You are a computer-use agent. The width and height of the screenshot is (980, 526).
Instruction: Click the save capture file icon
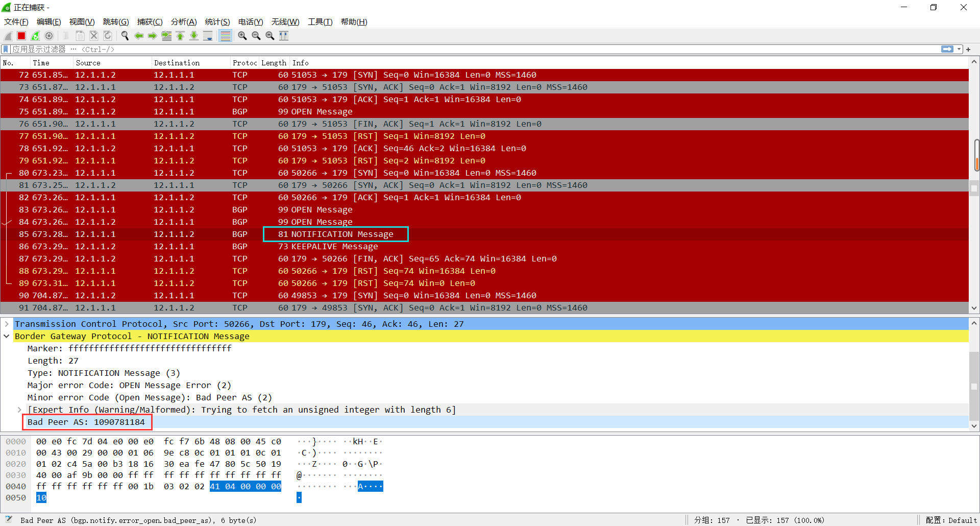80,36
